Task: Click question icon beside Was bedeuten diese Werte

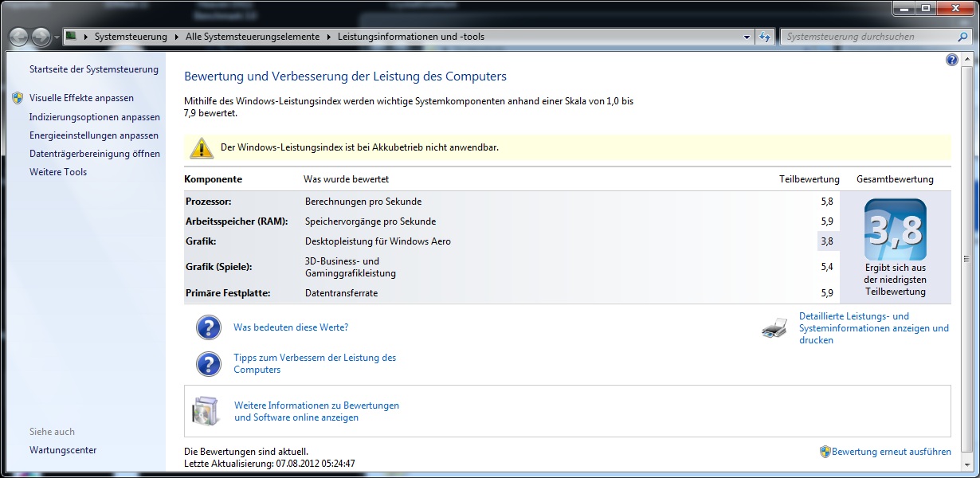Action: [x=208, y=327]
